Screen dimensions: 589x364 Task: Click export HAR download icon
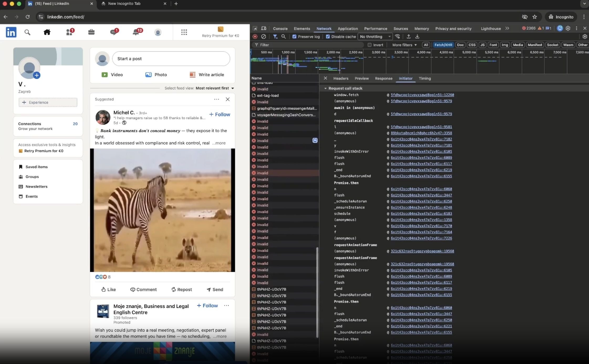click(x=417, y=37)
